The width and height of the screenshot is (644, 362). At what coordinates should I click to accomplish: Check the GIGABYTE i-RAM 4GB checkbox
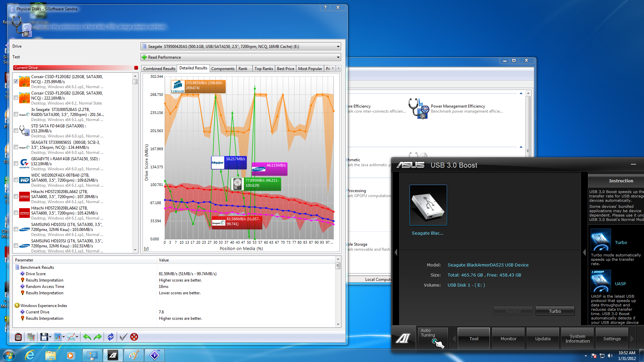[x=16, y=164]
